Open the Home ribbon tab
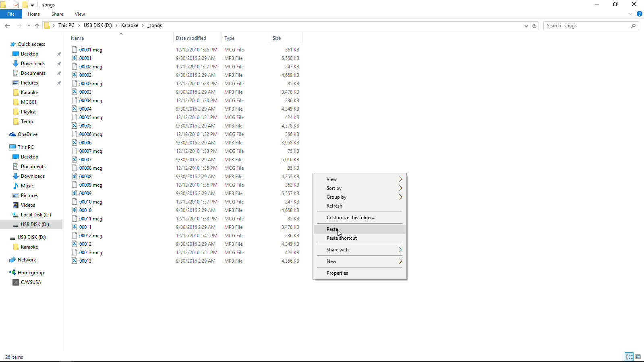The image size is (644, 362). tap(34, 14)
